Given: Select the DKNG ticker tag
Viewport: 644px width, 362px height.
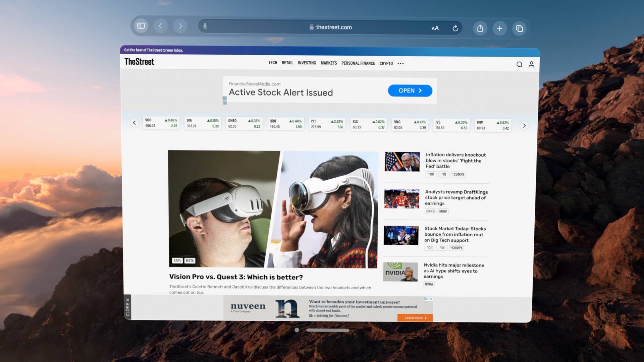Looking at the screenshot, I should (430, 211).
